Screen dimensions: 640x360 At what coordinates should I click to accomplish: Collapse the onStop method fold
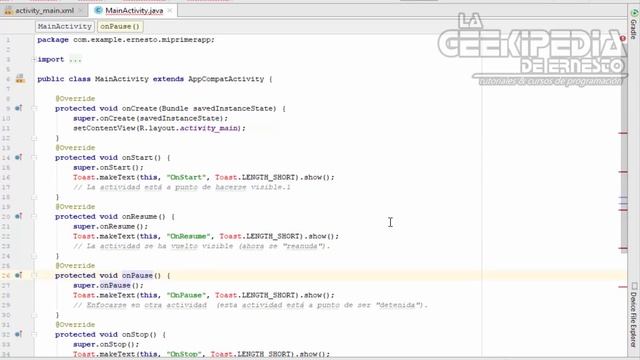[34, 335]
